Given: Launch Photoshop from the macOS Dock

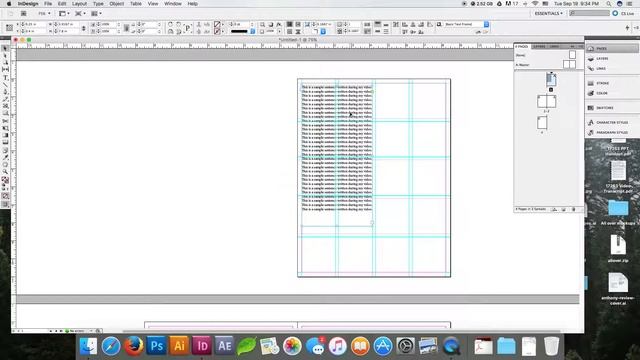Looking at the screenshot, I should (x=156, y=346).
